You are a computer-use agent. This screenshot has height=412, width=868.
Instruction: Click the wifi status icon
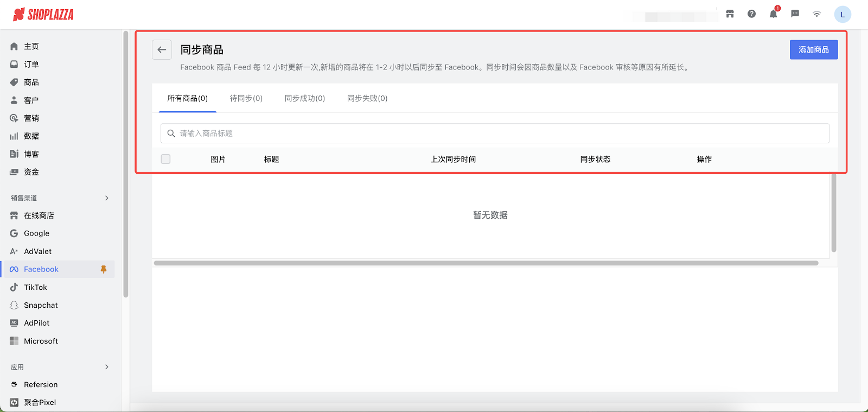(x=816, y=14)
